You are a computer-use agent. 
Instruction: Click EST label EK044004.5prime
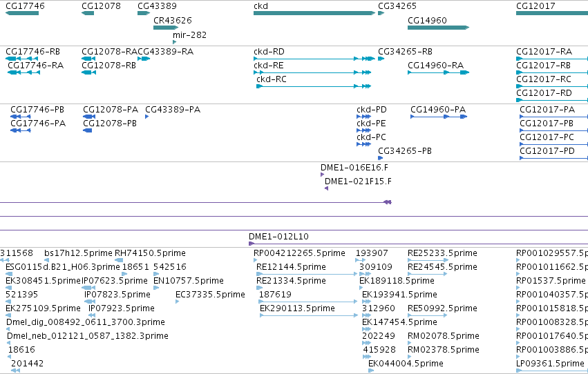[406, 364]
